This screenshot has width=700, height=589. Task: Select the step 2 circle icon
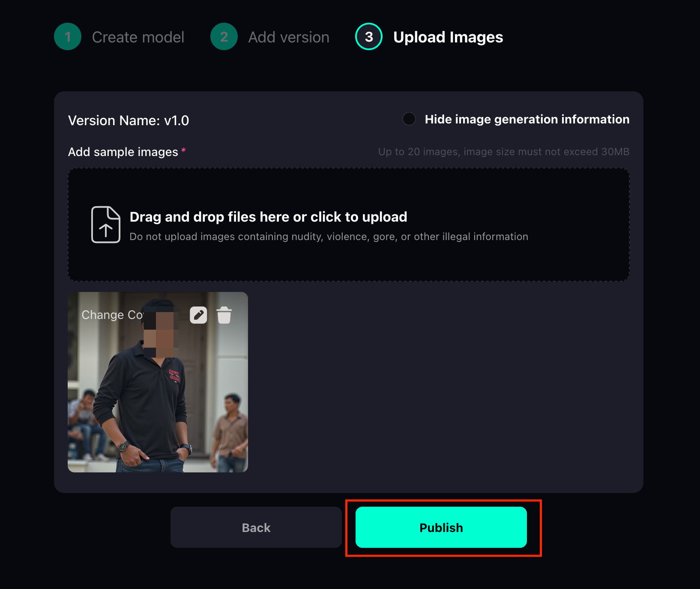224,37
